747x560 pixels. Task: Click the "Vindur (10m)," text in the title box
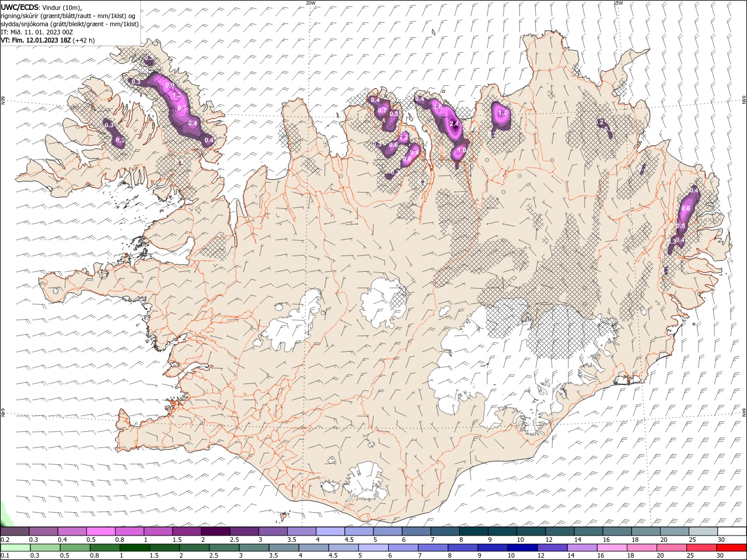[61, 7]
